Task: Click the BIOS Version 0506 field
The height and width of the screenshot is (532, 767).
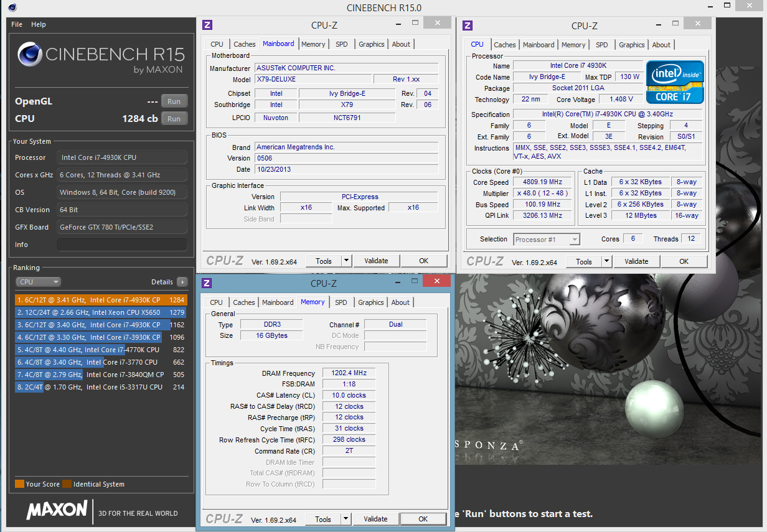Action: [x=346, y=159]
